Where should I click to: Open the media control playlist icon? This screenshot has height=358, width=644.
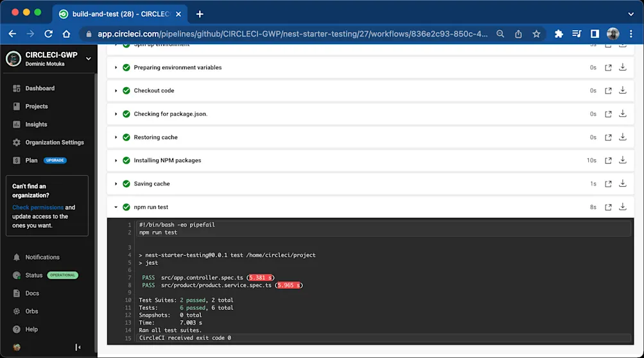tap(577, 34)
